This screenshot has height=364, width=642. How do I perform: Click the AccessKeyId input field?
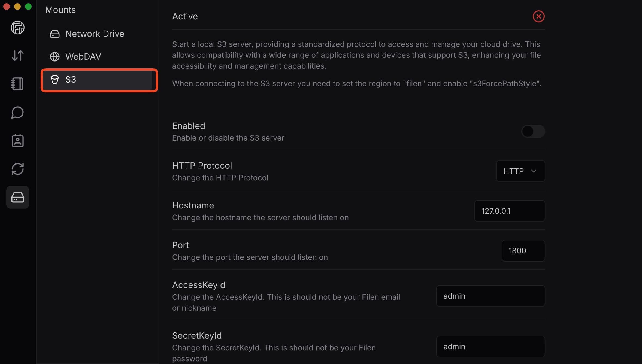coord(490,296)
